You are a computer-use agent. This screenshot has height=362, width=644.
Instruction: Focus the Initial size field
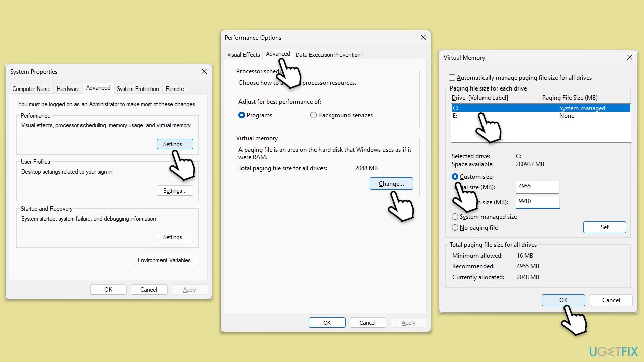(538, 187)
